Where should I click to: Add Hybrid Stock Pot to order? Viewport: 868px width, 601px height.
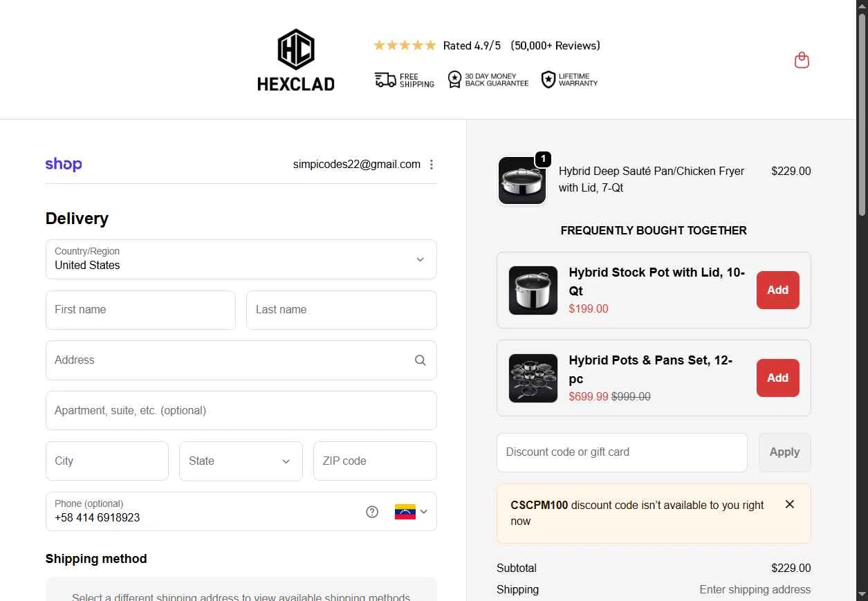[x=777, y=290]
